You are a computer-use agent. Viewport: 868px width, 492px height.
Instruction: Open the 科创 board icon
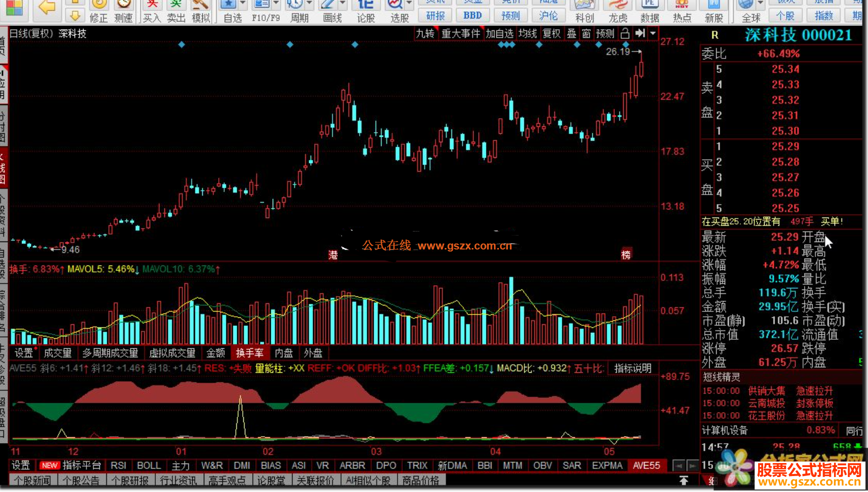[x=585, y=11]
